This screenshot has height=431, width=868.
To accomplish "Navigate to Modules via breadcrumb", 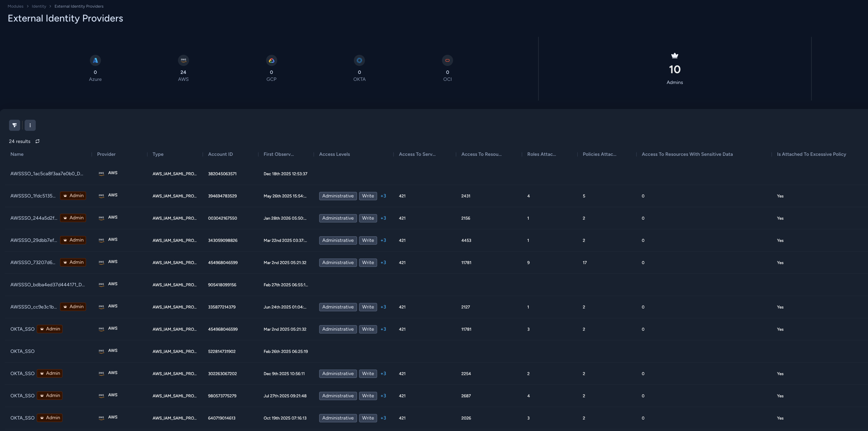I will coord(15,6).
